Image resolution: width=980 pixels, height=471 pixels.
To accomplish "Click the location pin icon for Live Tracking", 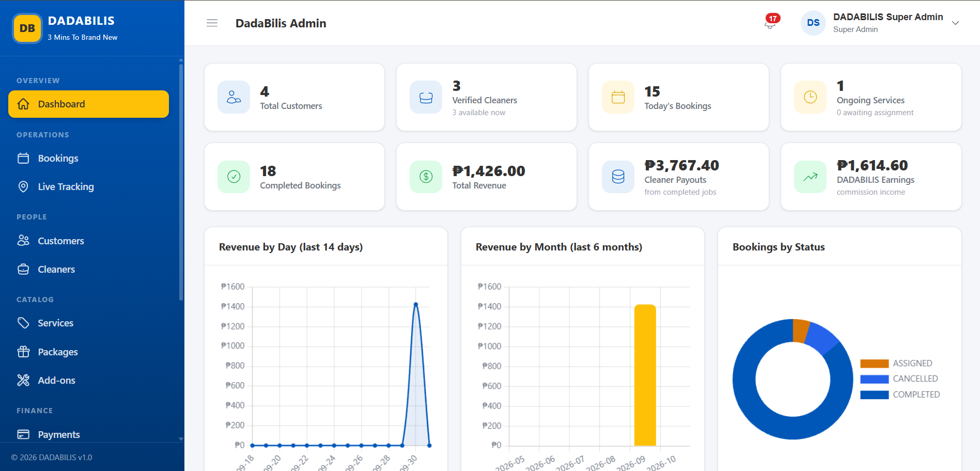I will pos(23,186).
